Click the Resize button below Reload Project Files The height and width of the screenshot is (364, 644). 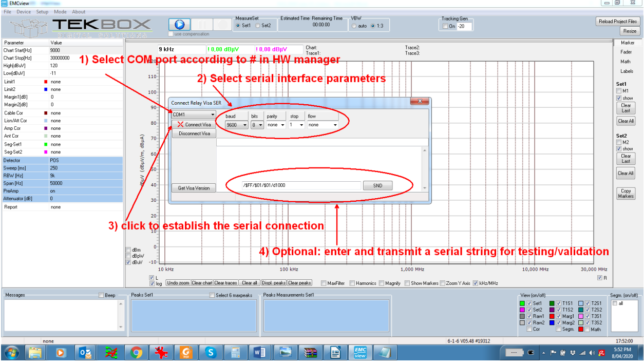629,30
